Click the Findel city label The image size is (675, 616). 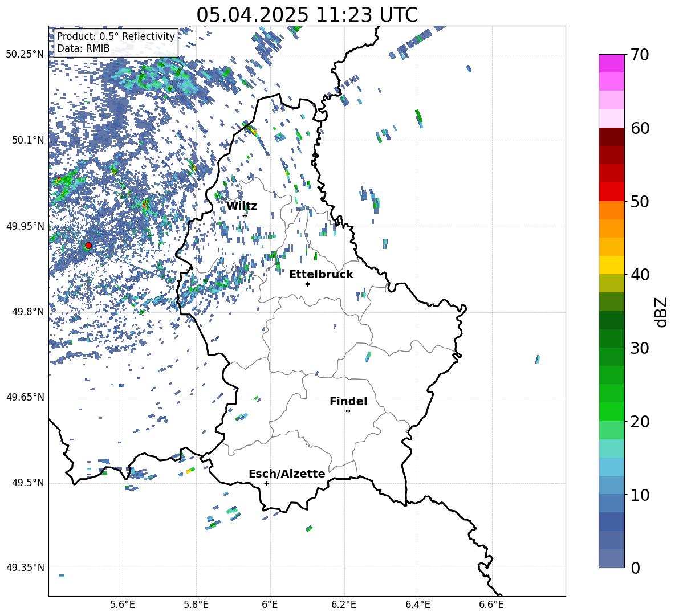348,402
